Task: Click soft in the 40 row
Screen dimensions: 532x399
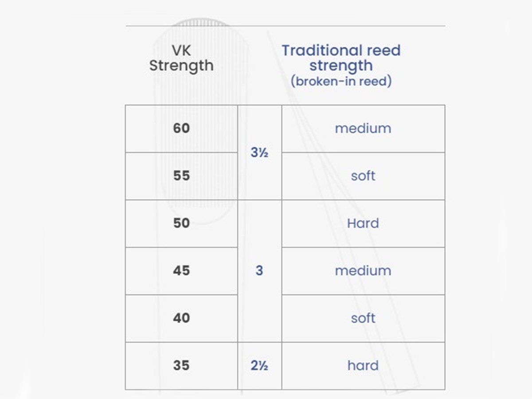Action: coord(363,318)
